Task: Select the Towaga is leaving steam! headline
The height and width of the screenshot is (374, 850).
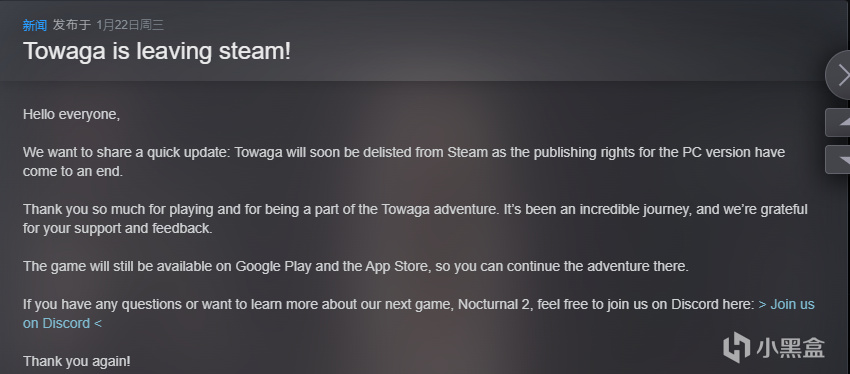Action: tap(157, 51)
